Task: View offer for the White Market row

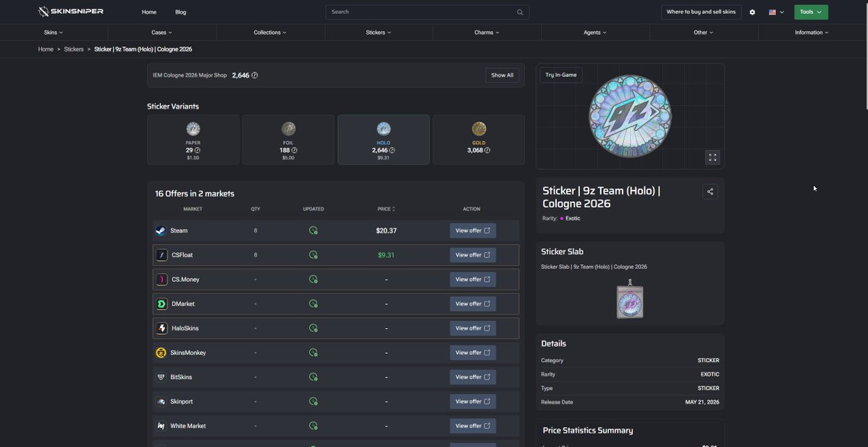Action: tap(473, 425)
